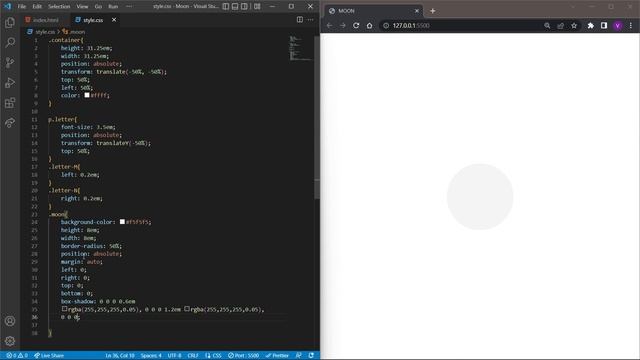Open the Live Share activity bar icon
Viewport: 640px width, 360px height.
pyautogui.click(x=10, y=122)
